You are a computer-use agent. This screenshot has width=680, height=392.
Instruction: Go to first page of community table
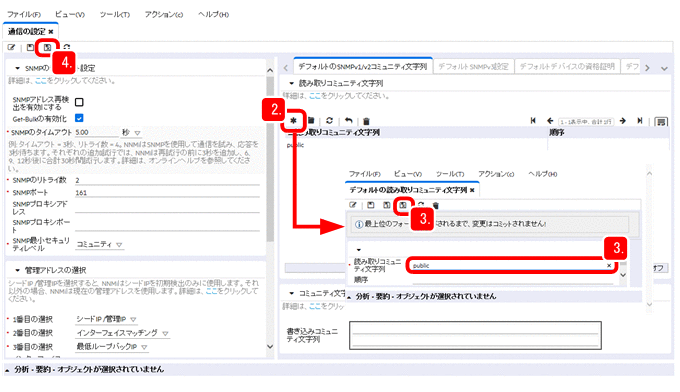[533, 121]
